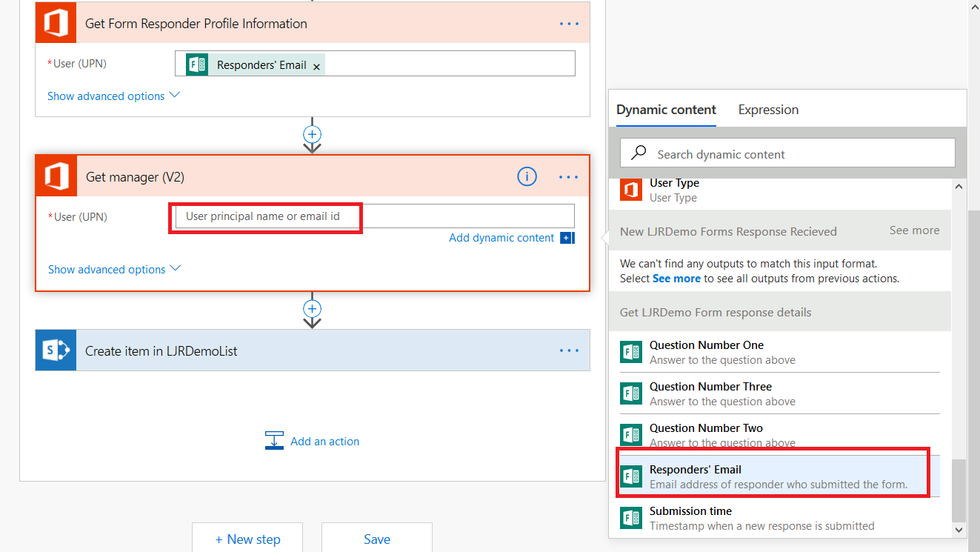Click the Forms icon beside Submission time
Image resolution: width=980 pixels, height=552 pixels.
click(631, 518)
